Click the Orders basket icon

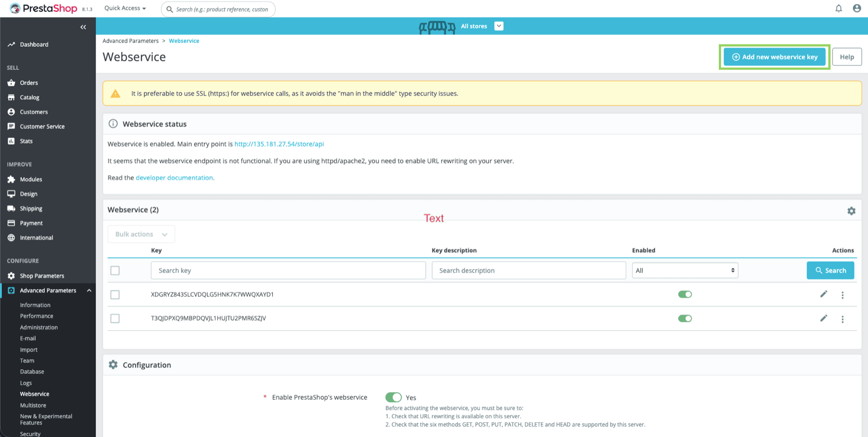[11, 83]
